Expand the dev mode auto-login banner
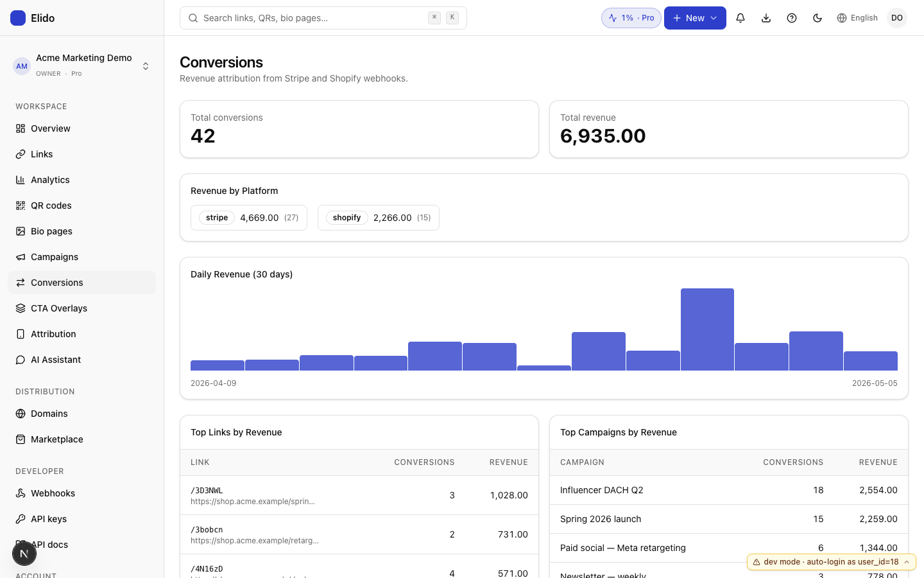The image size is (924, 578). click(x=832, y=562)
